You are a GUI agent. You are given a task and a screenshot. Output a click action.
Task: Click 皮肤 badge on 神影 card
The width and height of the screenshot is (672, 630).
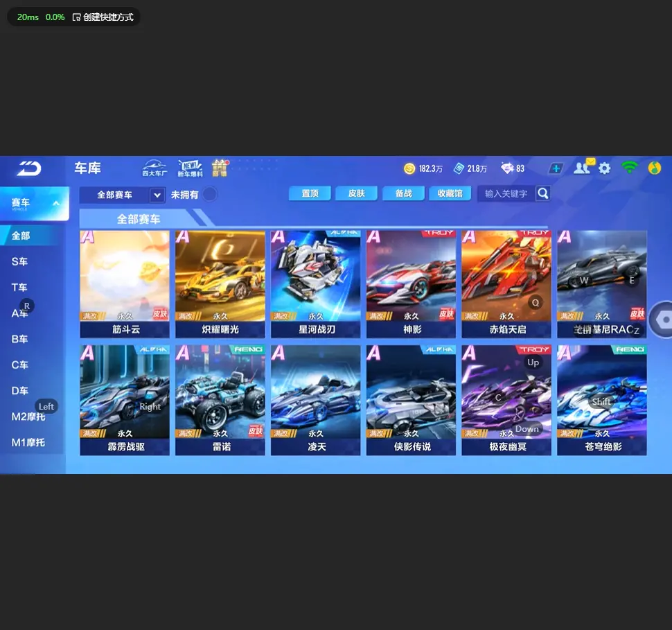pos(447,314)
